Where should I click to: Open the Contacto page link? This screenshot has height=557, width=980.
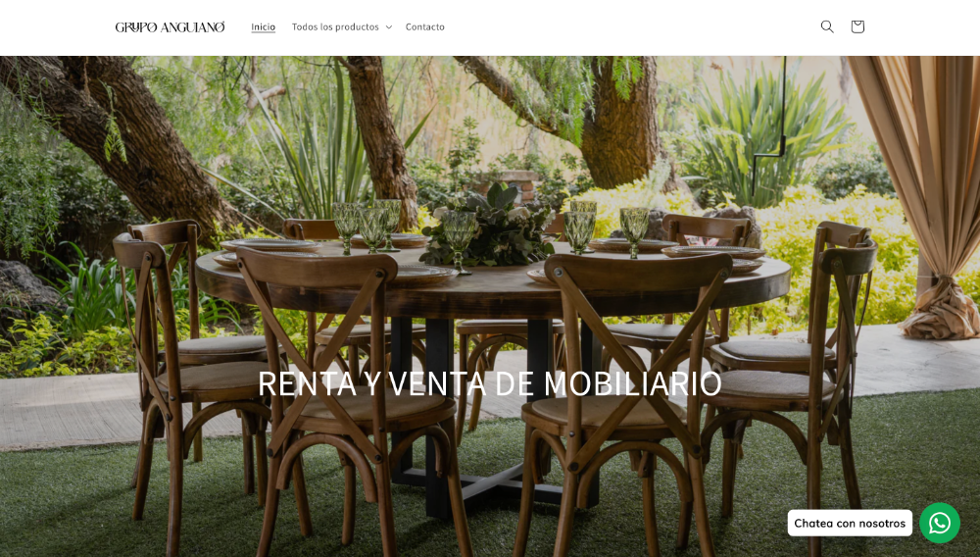pyautogui.click(x=425, y=26)
